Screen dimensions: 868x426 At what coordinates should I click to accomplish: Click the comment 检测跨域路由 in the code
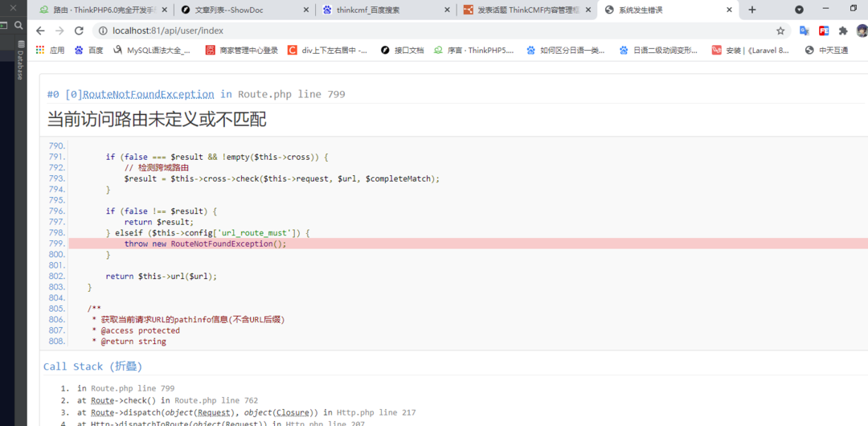click(x=157, y=168)
